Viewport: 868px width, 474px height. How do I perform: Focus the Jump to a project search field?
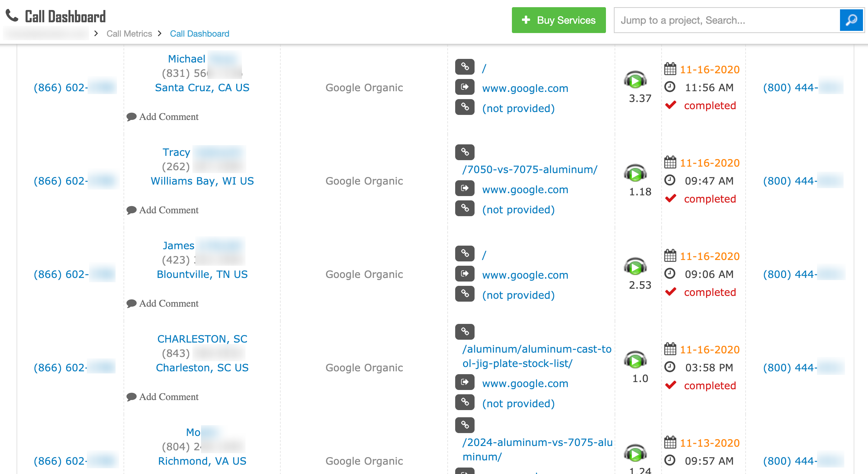[727, 20]
